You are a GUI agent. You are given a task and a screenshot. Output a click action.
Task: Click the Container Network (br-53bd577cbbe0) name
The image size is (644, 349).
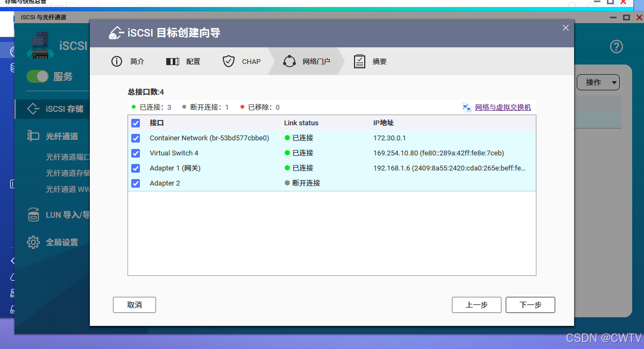pos(209,138)
